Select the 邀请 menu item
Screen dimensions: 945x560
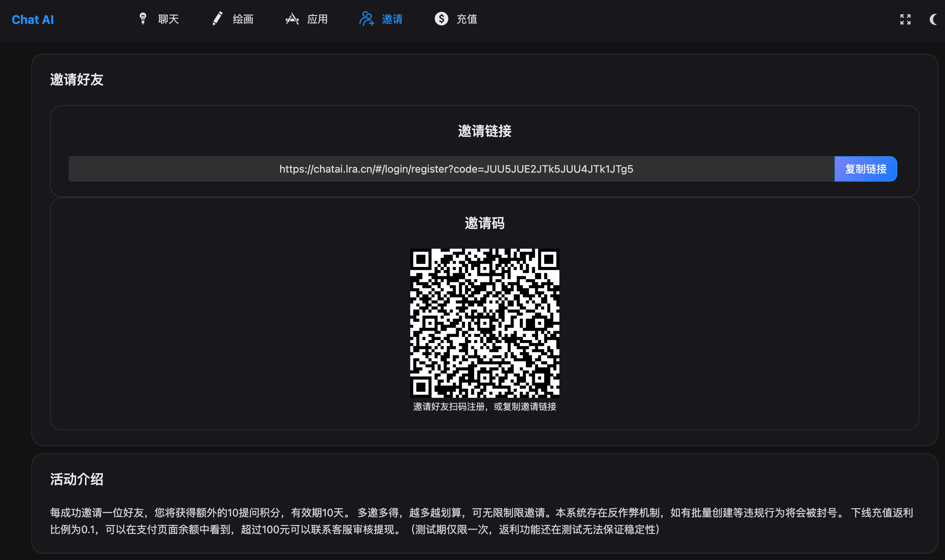tap(392, 19)
